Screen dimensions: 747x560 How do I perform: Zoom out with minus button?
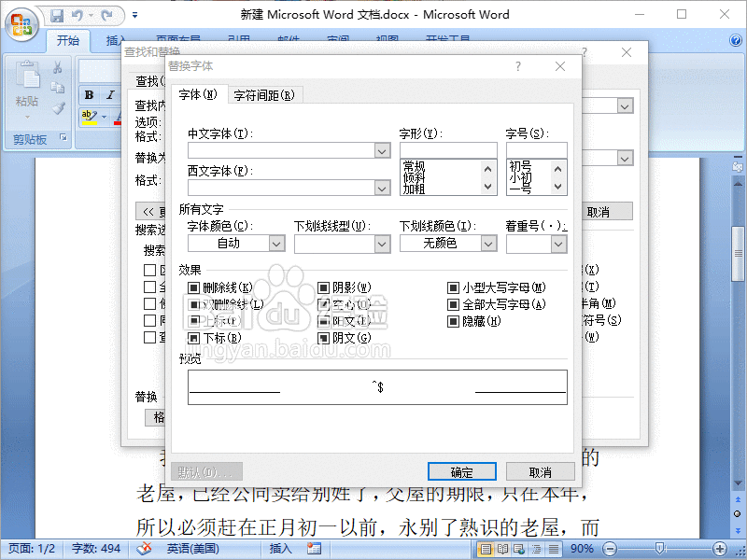point(610,549)
